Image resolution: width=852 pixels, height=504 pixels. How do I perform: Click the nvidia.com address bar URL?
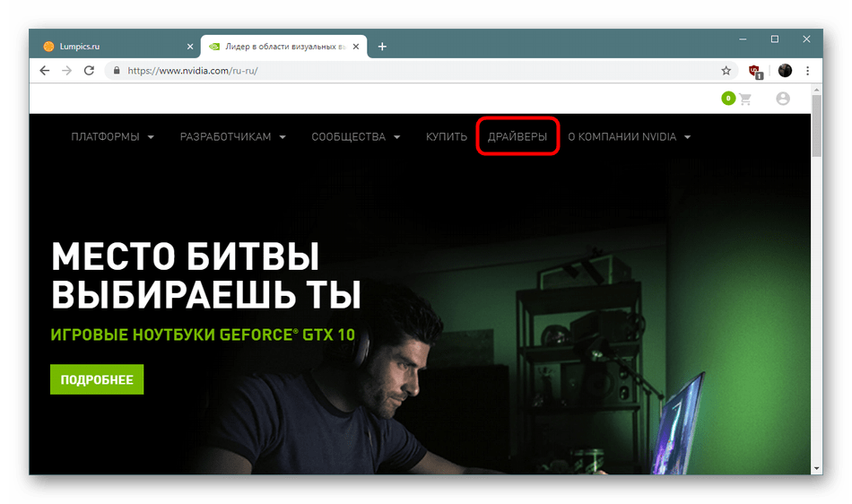click(x=192, y=71)
